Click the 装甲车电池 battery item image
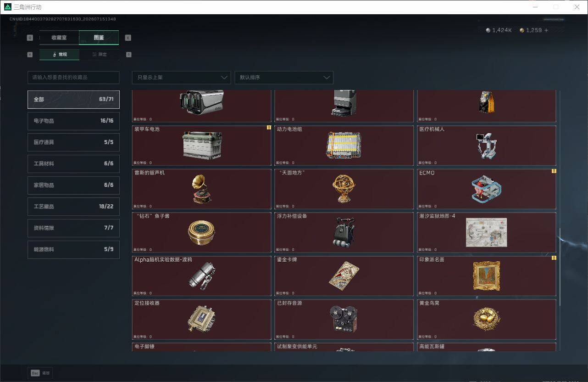This screenshot has width=588, height=382. click(x=202, y=146)
